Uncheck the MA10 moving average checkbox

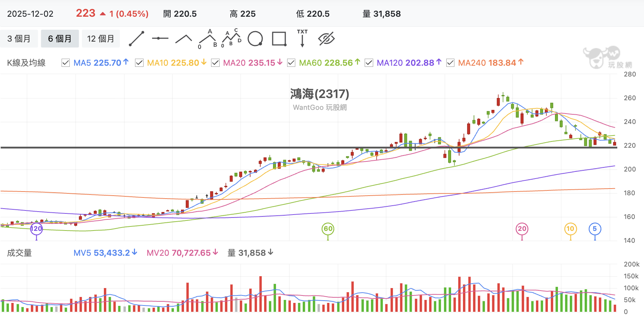coord(139,63)
